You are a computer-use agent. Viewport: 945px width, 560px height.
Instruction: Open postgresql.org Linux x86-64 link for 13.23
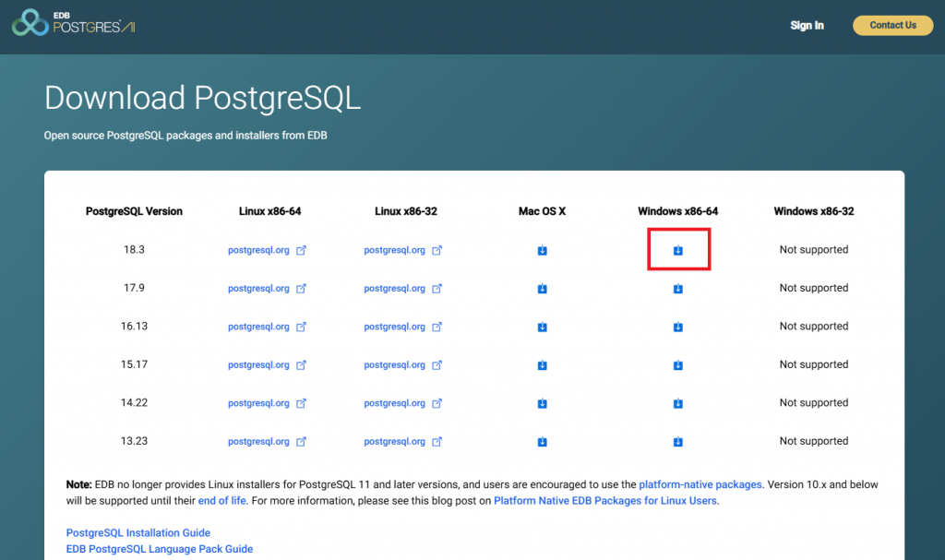pyautogui.click(x=267, y=441)
